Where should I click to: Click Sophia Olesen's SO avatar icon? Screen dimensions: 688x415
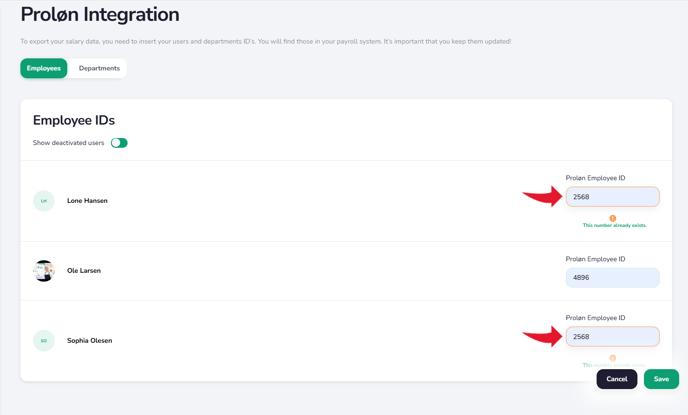[x=44, y=341]
